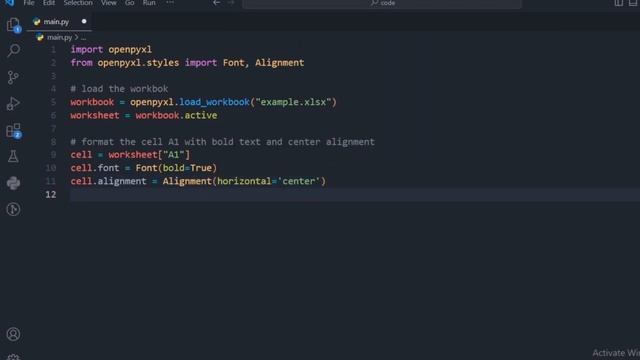Open the Accounts icon
The height and width of the screenshot is (360, 640).
pyautogui.click(x=13, y=334)
